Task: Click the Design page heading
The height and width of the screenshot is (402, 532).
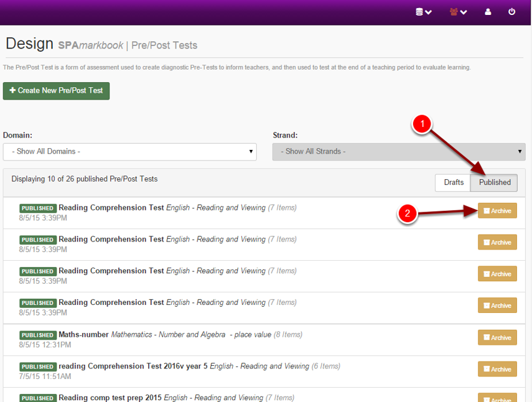Action: tap(29, 44)
